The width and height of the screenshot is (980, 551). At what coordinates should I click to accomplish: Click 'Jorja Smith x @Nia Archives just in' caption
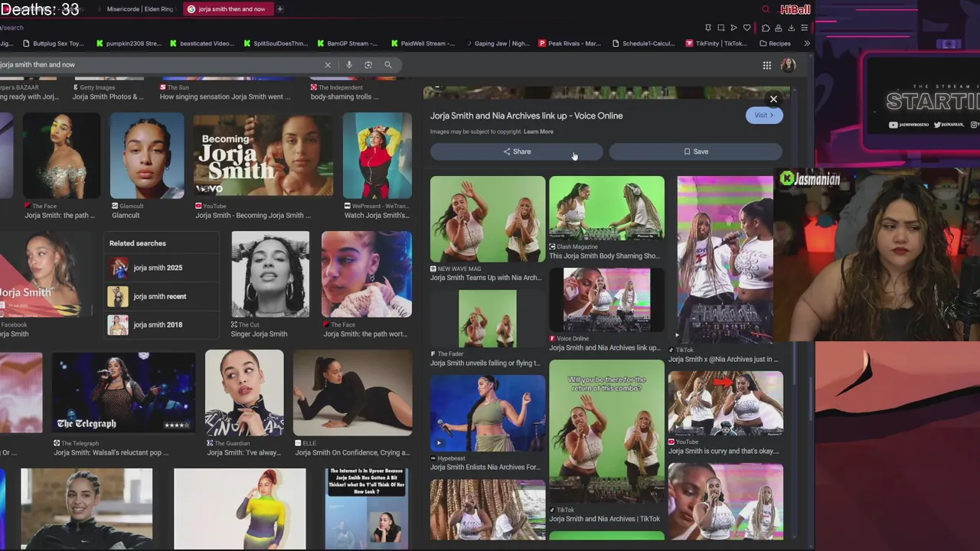tap(723, 360)
